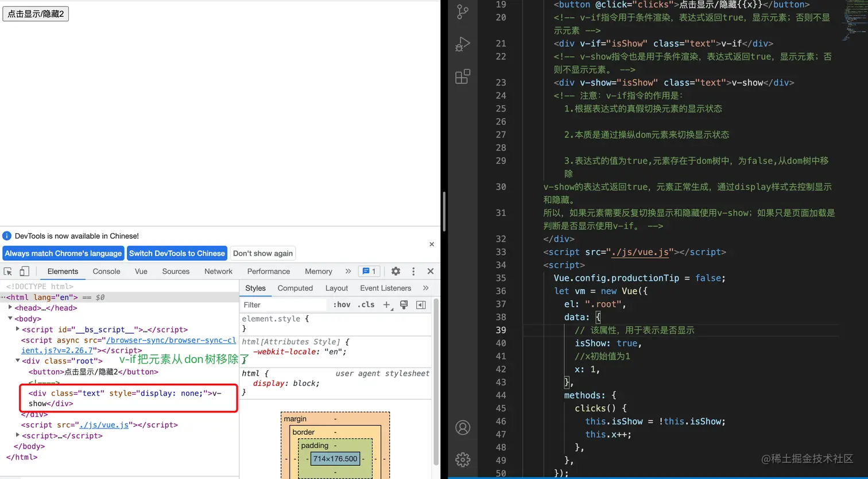Image resolution: width=868 pixels, height=479 pixels.
Task: Open the Performance tab
Action: (x=269, y=272)
